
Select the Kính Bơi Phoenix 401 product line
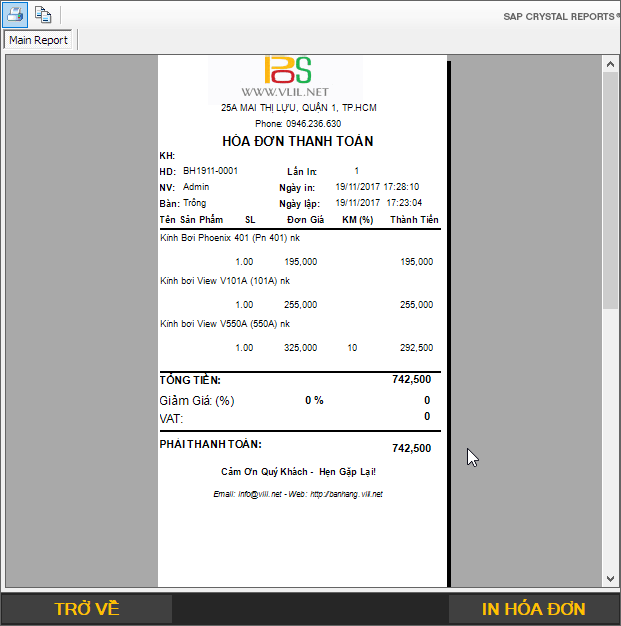coord(230,238)
